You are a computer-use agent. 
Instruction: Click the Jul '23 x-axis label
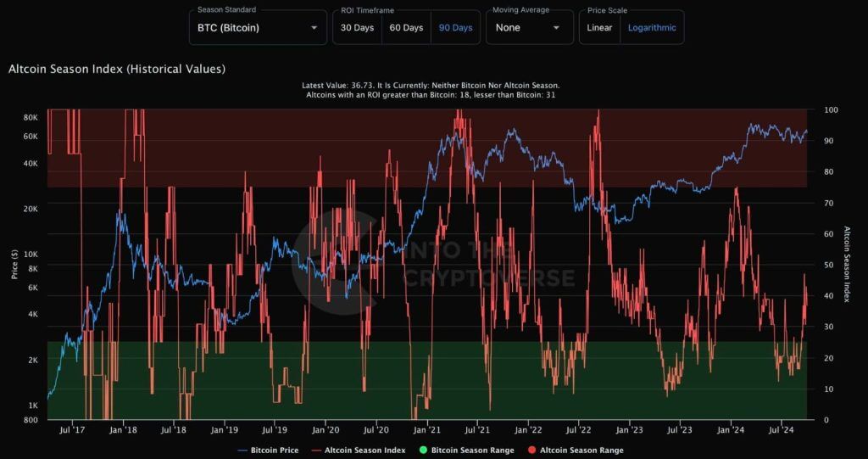point(680,429)
